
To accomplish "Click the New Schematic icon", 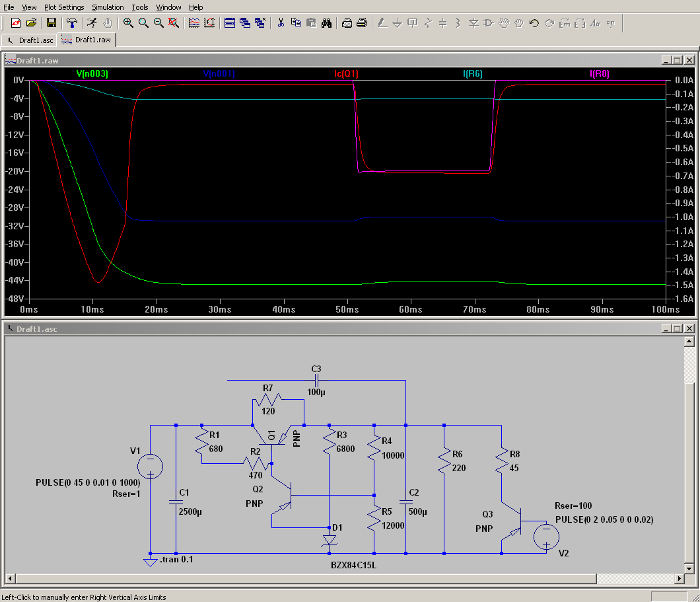I will [16, 22].
